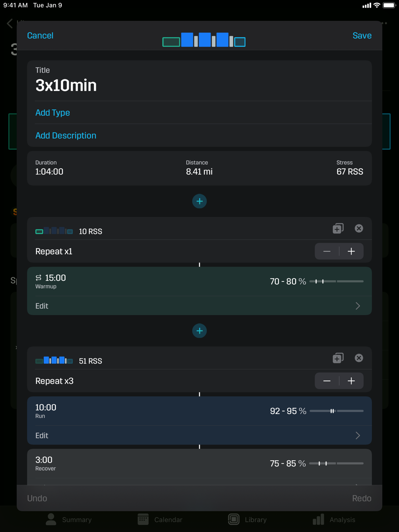Tap the mini graph icon beside 10 RSS
The height and width of the screenshot is (532, 399).
[54, 231]
